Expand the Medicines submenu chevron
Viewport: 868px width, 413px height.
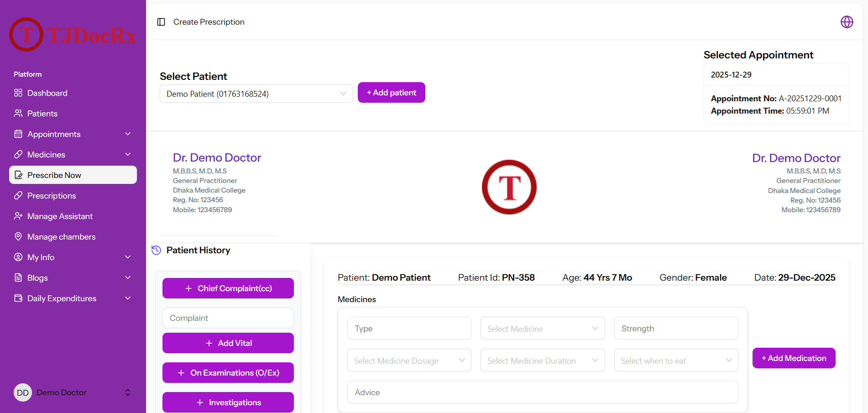[x=128, y=154]
